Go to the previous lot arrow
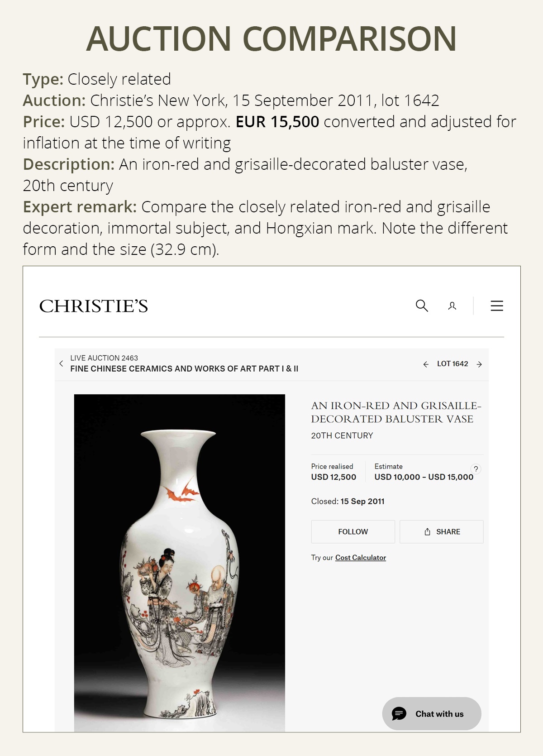The image size is (543, 756). 426,364
